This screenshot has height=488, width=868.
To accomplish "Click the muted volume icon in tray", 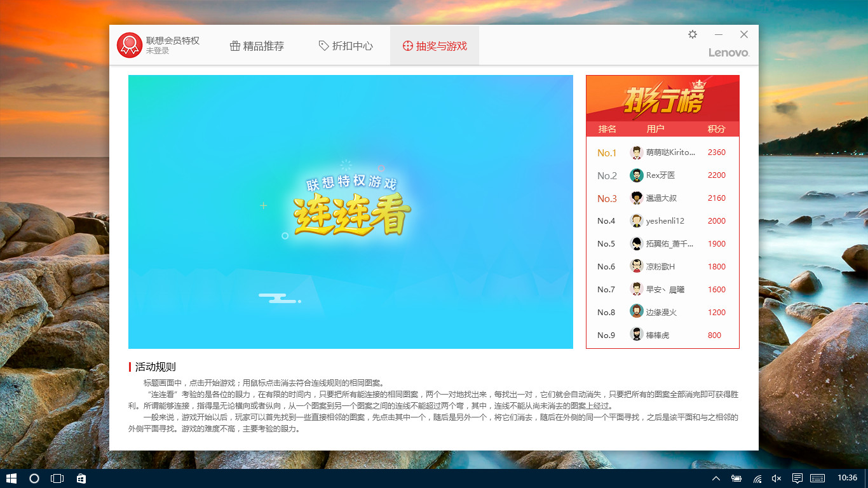I will (776, 478).
